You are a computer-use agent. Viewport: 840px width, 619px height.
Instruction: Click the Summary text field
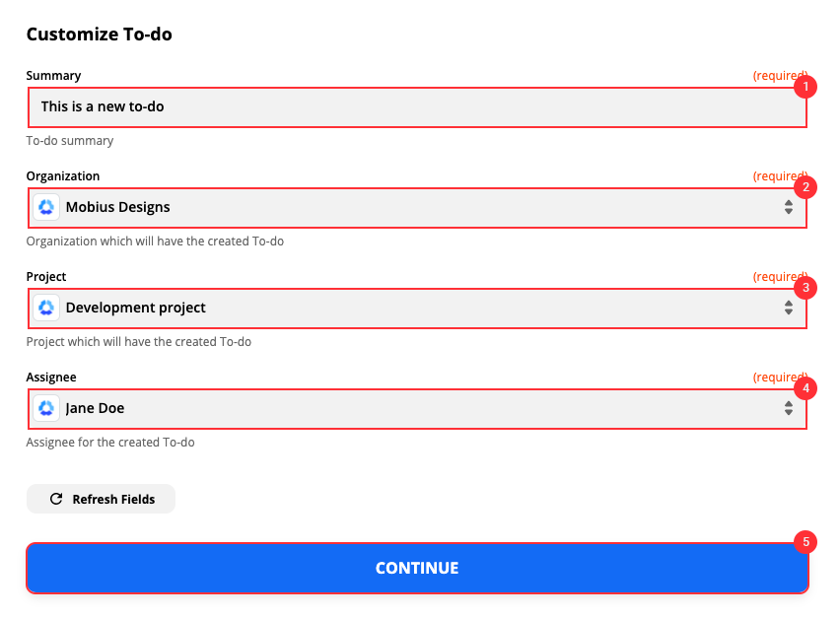point(414,106)
